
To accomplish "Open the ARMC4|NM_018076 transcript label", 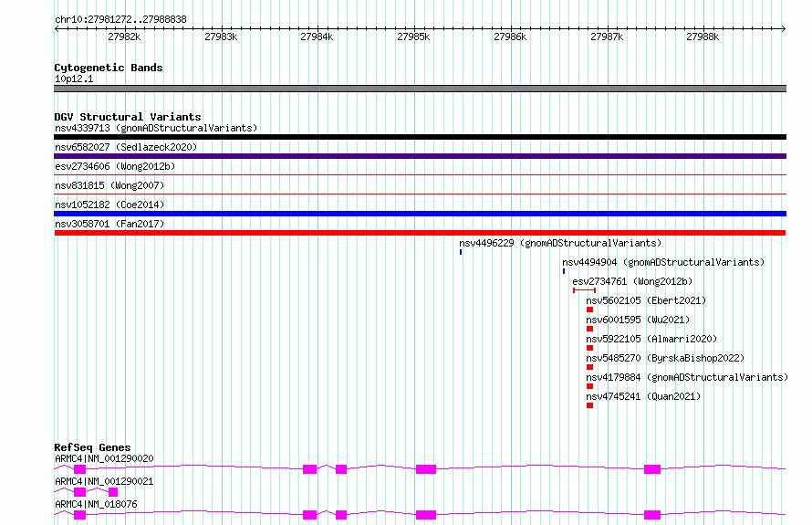I will click(x=96, y=504).
